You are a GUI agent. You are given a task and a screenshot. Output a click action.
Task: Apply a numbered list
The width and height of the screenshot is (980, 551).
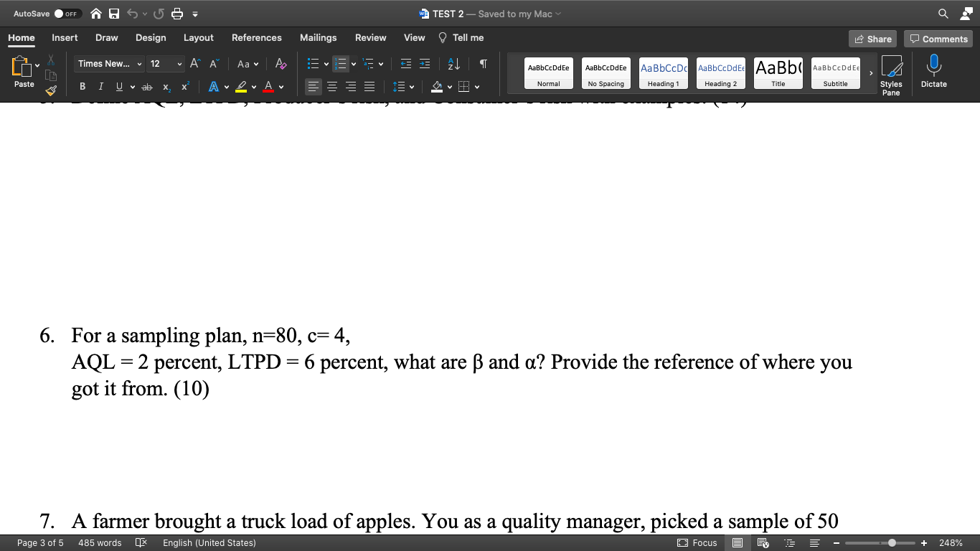pos(341,64)
